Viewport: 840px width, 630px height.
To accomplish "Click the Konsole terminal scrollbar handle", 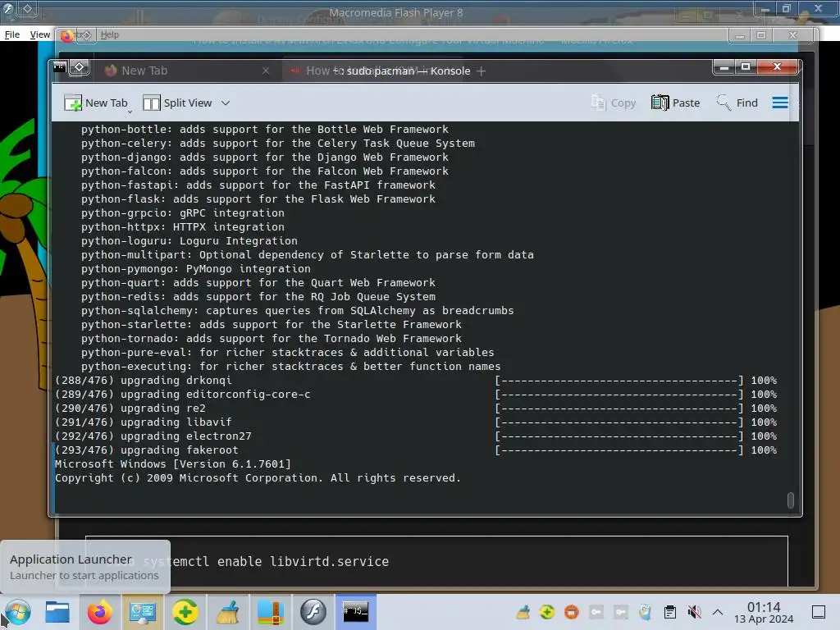I will tap(790, 500).
